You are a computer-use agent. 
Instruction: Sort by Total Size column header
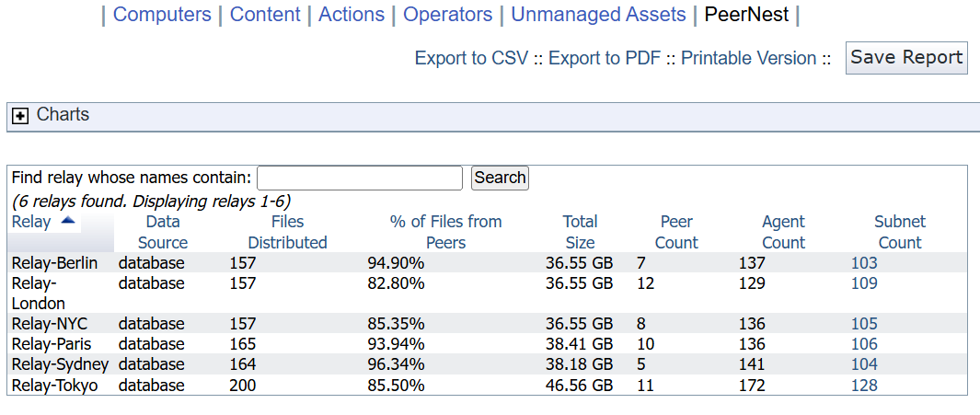coord(580,232)
